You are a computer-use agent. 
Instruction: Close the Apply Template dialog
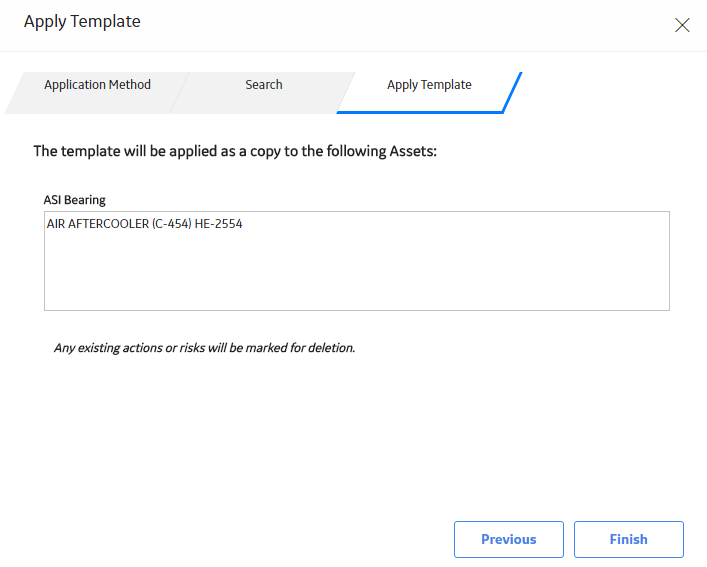682,25
